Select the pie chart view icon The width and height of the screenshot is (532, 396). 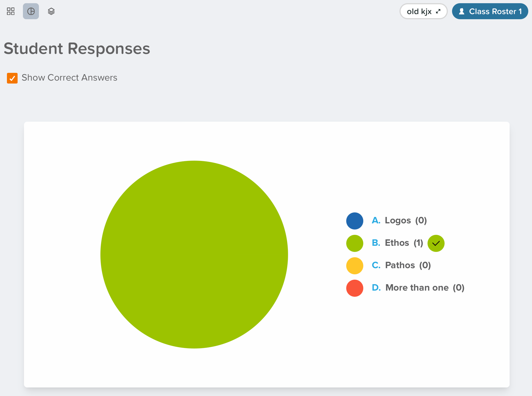tap(31, 11)
